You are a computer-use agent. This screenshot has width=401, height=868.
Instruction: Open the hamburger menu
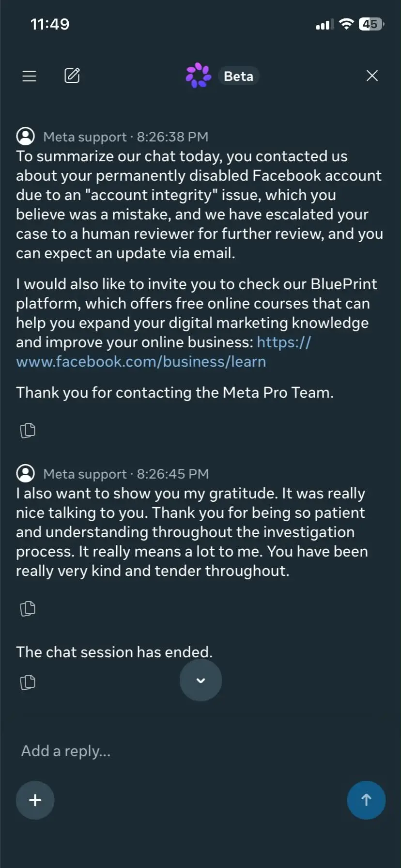click(x=30, y=76)
